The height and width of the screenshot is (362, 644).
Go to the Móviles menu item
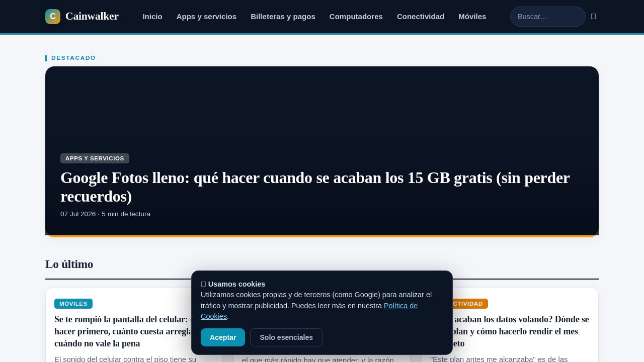(472, 17)
